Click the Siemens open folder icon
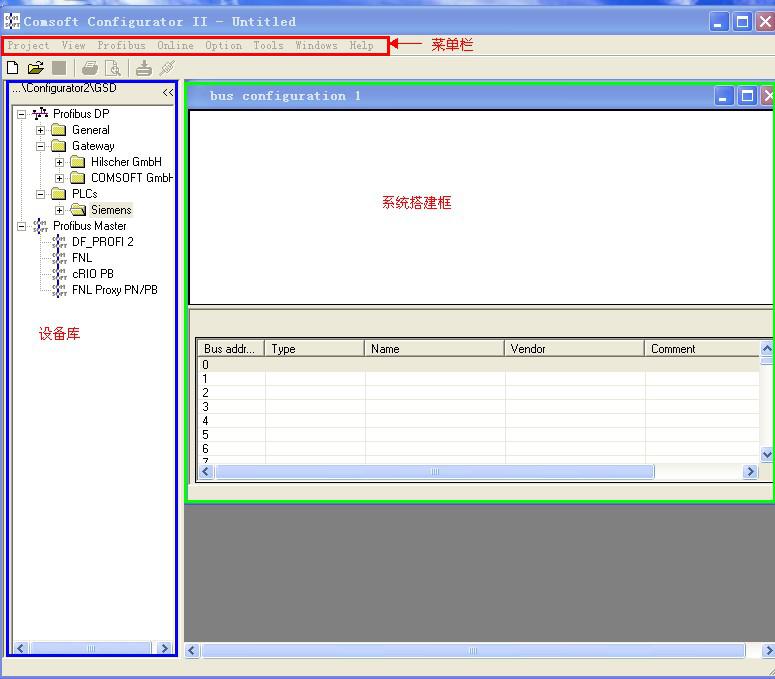Viewport: 775px width, 679px height. [x=78, y=210]
